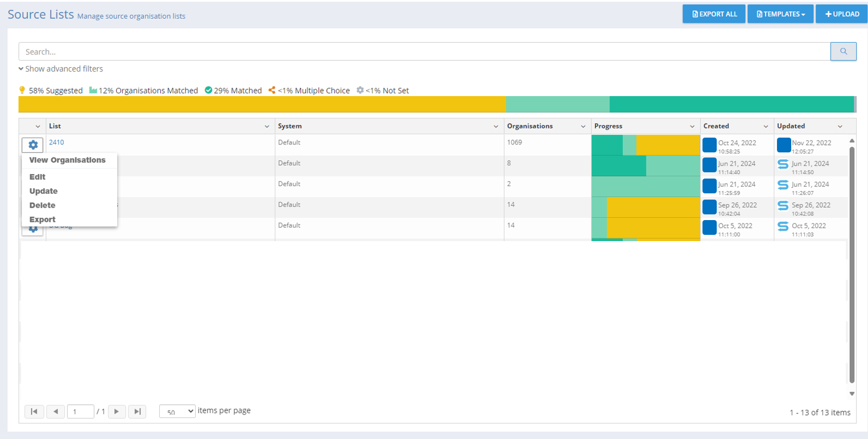Click the lightbulb icon beside 58% Suggested

22,90
